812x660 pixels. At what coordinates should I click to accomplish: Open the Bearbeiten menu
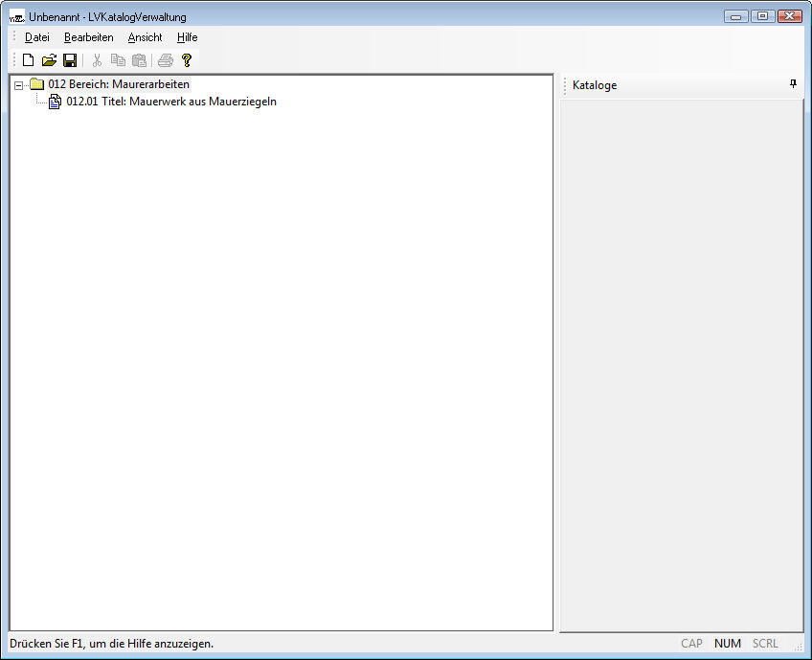(x=88, y=37)
